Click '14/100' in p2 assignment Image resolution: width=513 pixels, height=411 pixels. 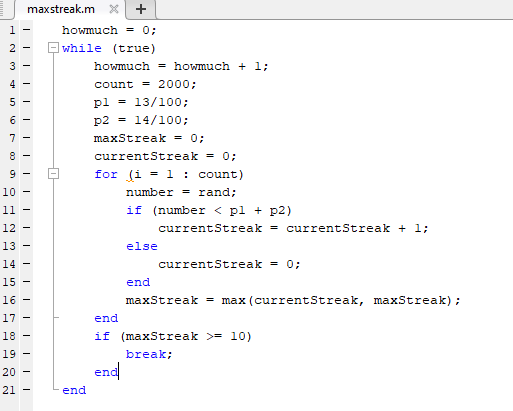(x=158, y=120)
